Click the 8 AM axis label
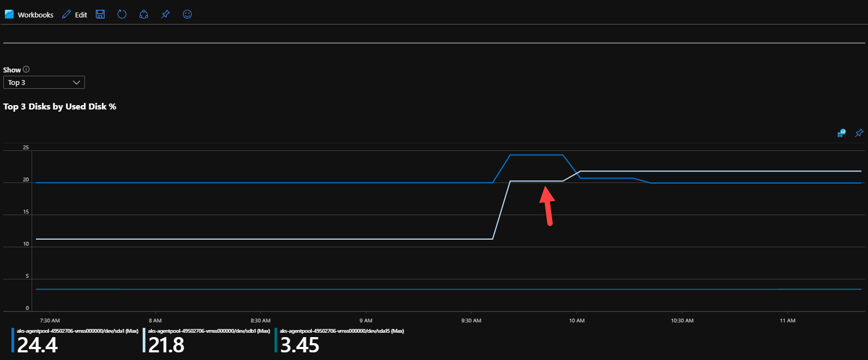This screenshot has width=868, height=360. coord(155,320)
